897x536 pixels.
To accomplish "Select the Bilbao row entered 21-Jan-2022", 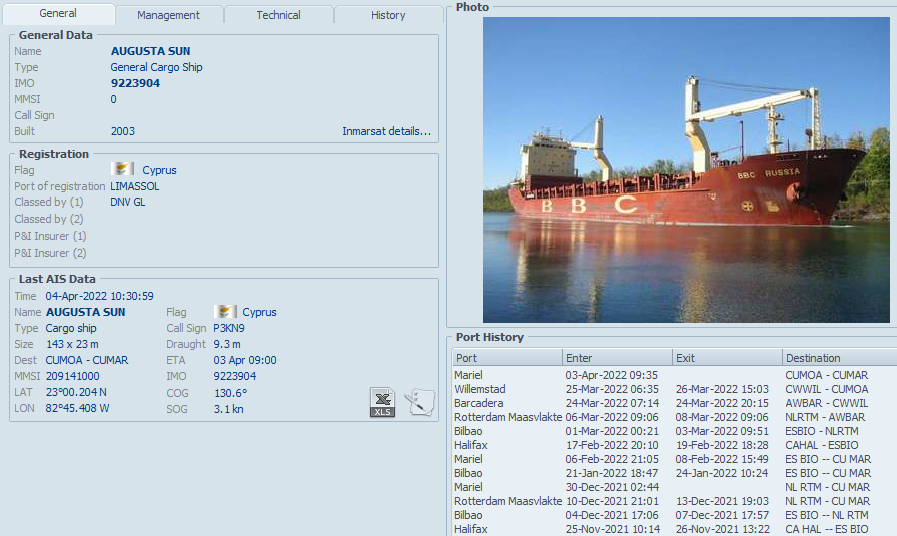I will (x=674, y=473).
